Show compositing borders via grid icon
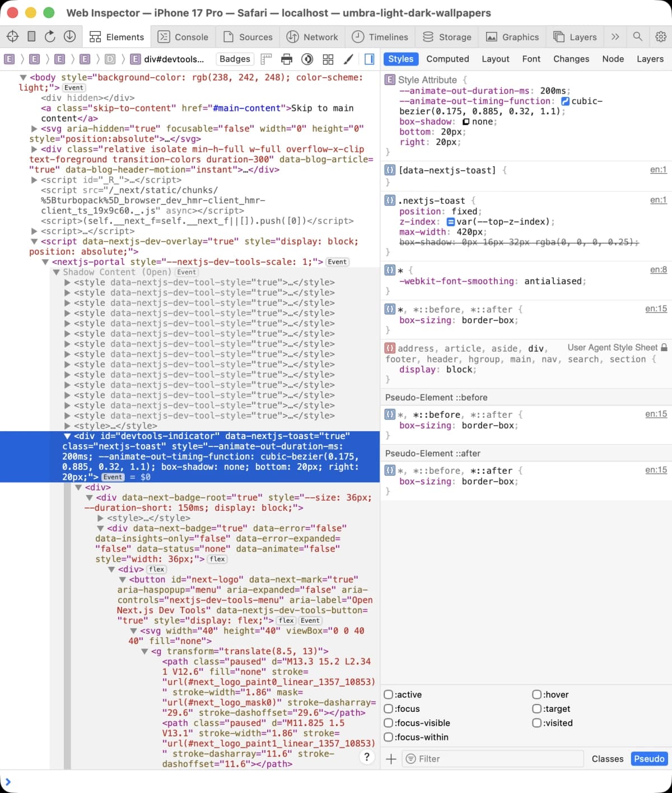The width and height of the screenshot is (672, 793). [x=328, y=59]
